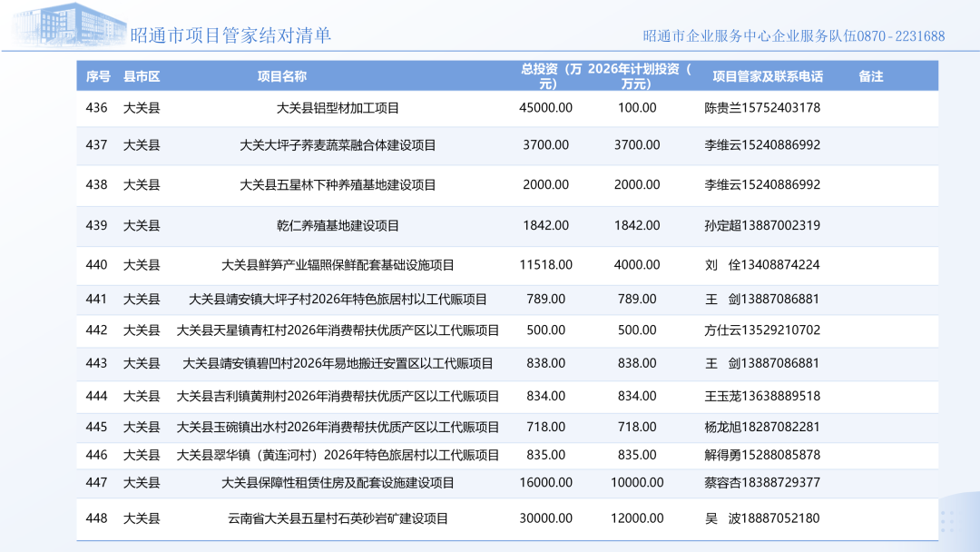This screenshot has width=980, height=552.
Task: Click contact 杨龙旭18287082281
Action: [x=762, y=427]
